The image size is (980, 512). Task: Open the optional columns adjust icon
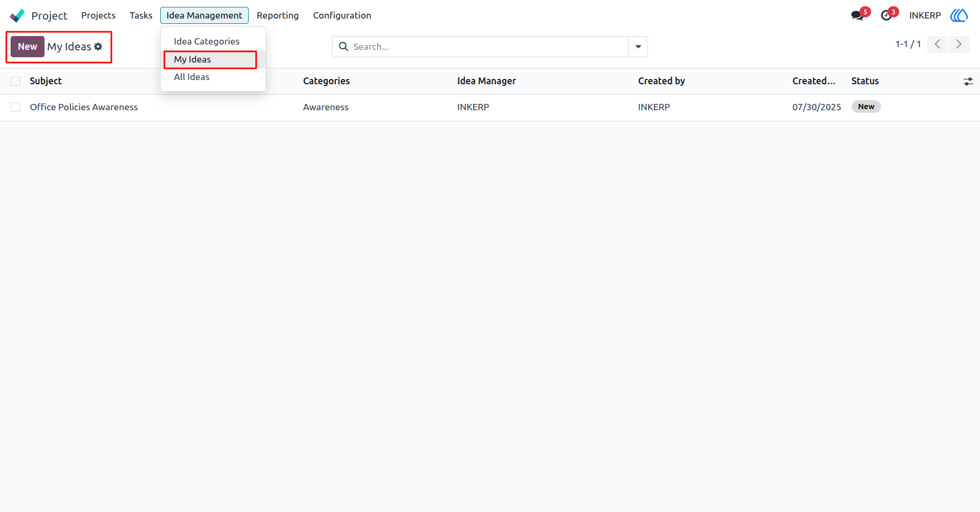(968, 81)
